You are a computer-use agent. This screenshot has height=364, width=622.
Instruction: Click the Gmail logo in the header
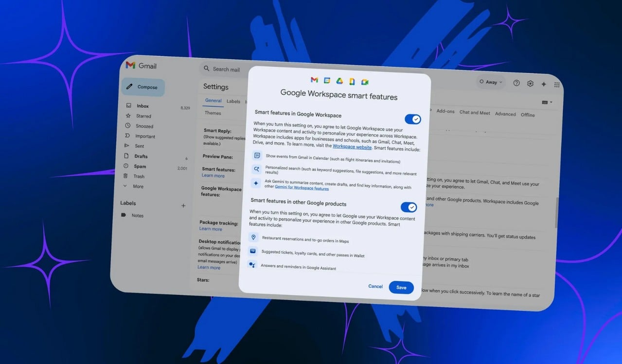pos(141,66)
